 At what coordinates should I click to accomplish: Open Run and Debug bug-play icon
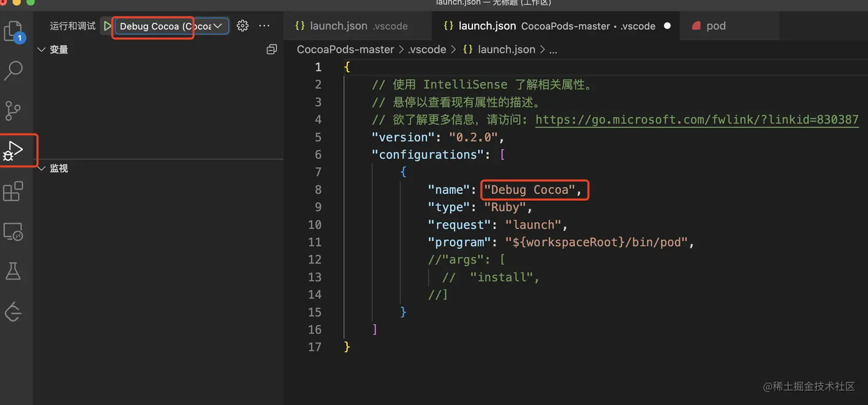click(14, 151)
